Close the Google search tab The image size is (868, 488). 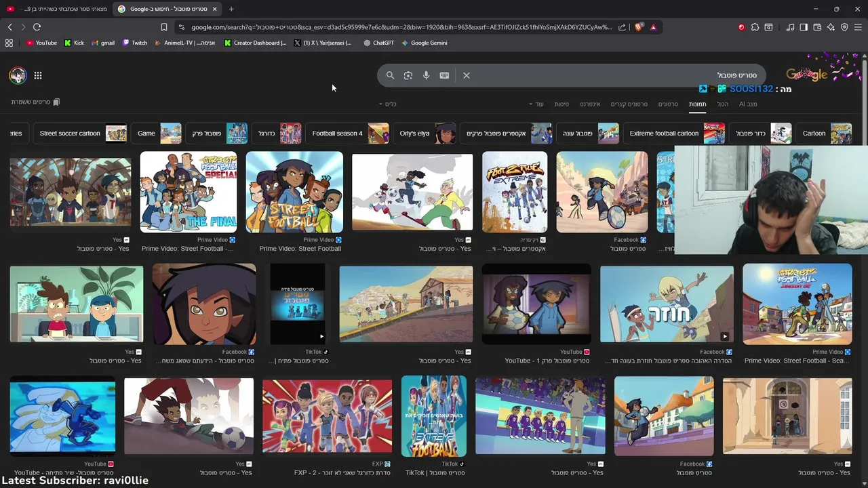click(x=215, y=9)
